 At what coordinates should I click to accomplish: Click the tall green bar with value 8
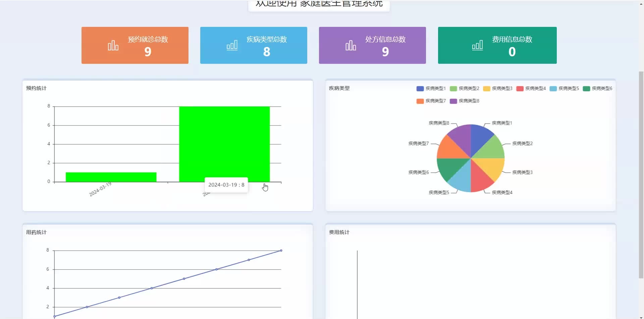pyautogui.click(x=224, y=144)
